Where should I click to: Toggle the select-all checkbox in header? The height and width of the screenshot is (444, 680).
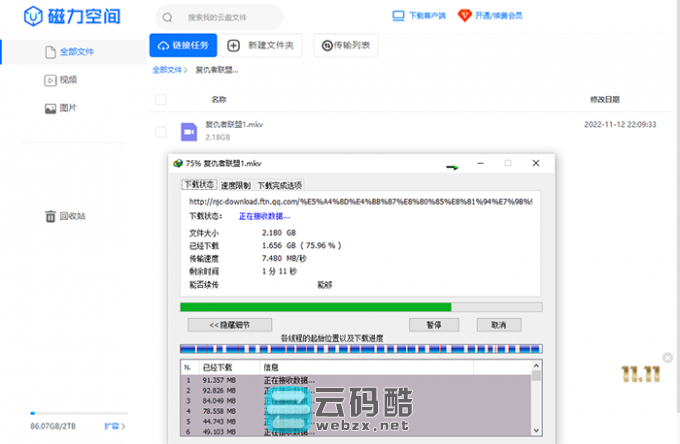pyautogui.click(x=160, y=100)
